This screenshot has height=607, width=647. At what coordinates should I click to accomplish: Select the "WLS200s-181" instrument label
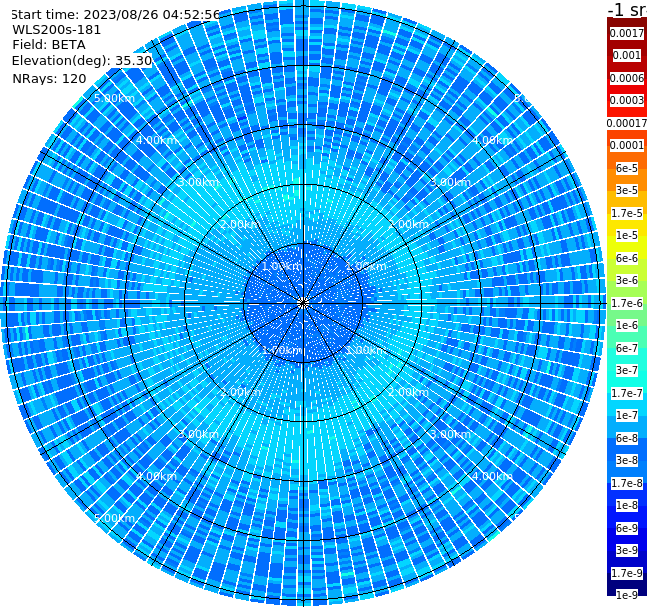click(57, 30)
